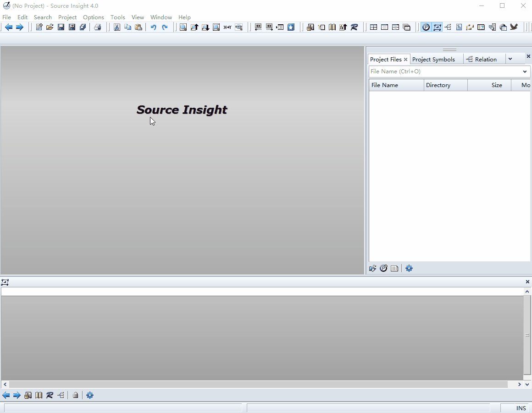Click the Bookmark star icon
Image resolution: width=532 pixels, height=413 pixels.
click(x=291, y=27)
